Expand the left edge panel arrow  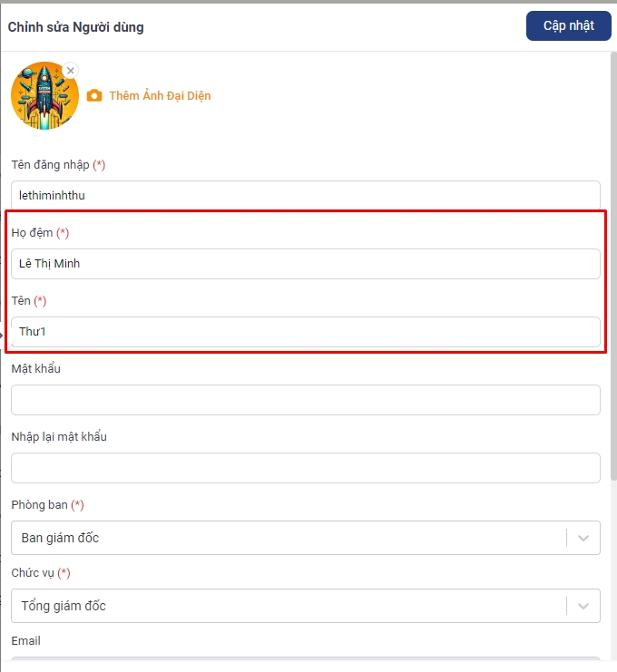[x=2, y=335]
